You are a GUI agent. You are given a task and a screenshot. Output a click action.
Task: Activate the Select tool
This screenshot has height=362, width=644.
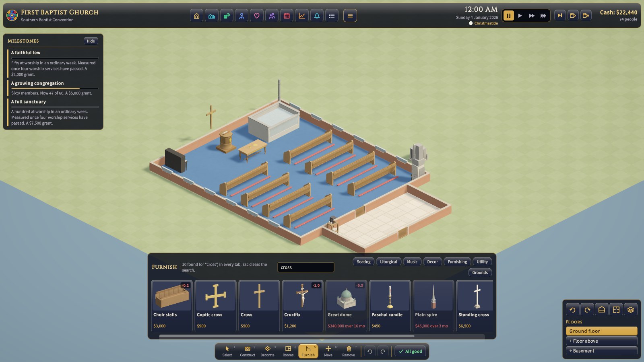tap(227, 351)
